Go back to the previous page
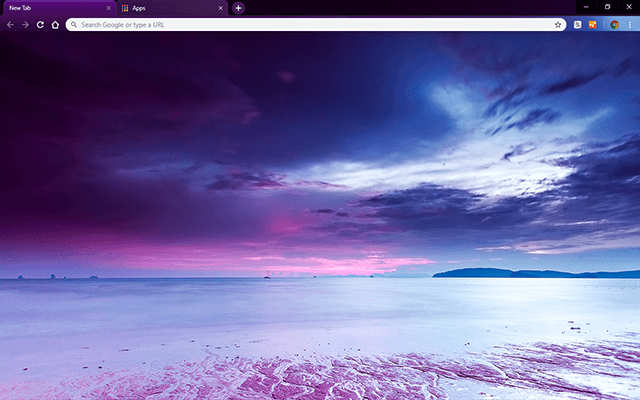 point(10,24)
